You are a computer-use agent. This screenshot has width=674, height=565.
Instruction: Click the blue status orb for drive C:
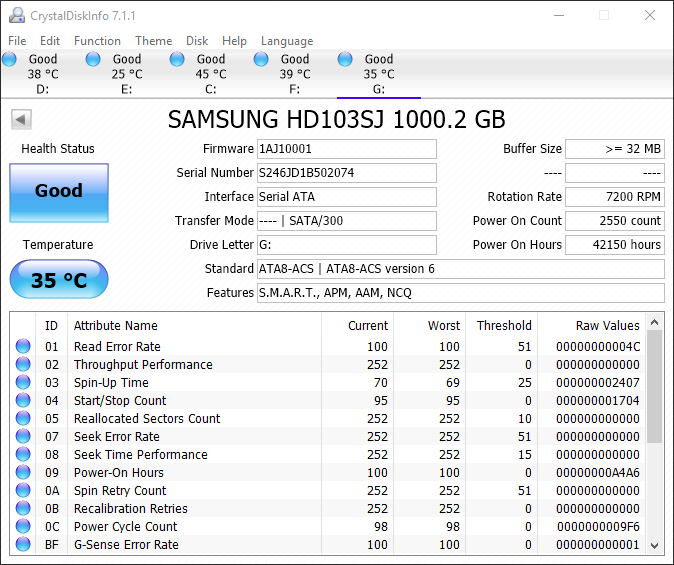point(177,59)
